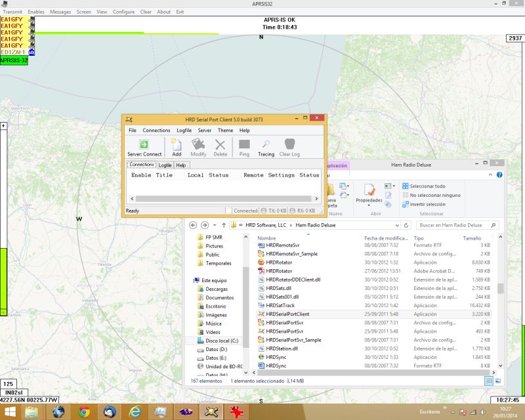
Task: Click Seleccionar todo in Explorer ribbon
Action: point(424,186)
